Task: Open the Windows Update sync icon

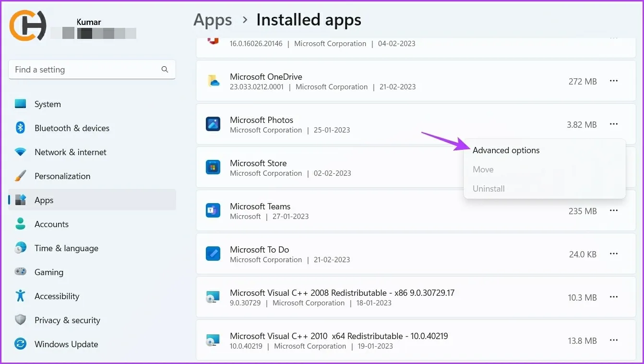Action: [20, 344]
